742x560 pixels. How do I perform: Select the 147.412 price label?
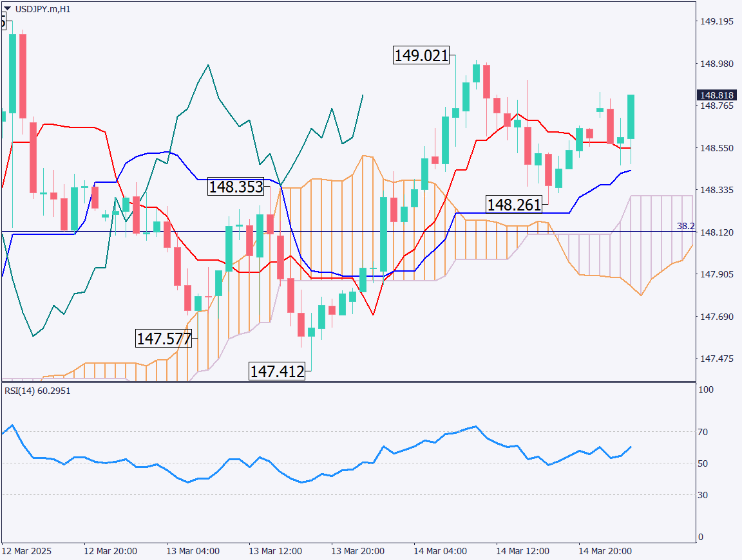click(277, 371)
